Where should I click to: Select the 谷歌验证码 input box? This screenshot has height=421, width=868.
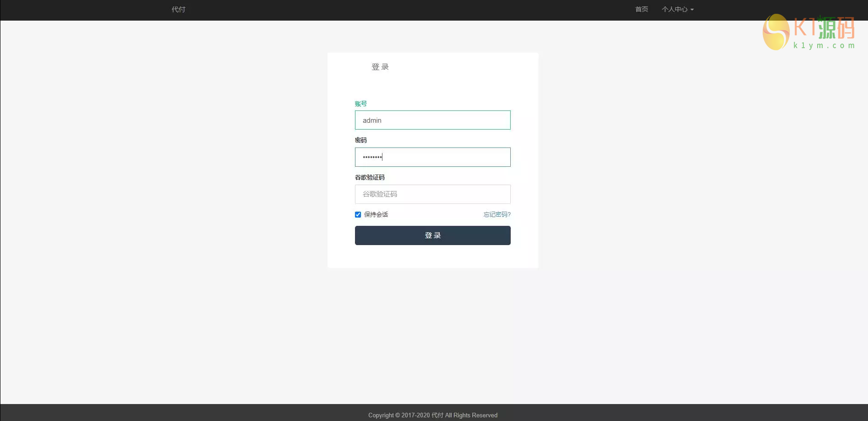[432, 194]
